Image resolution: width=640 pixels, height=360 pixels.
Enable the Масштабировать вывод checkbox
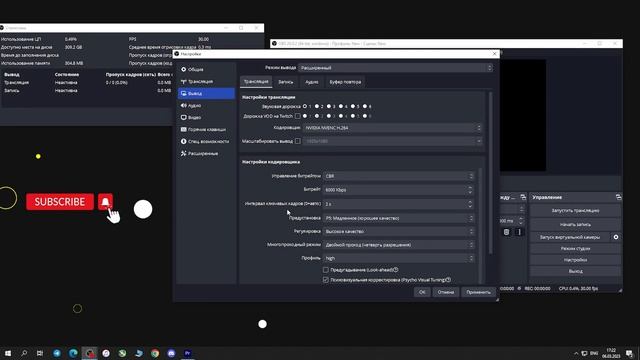[x=298, y=141]
